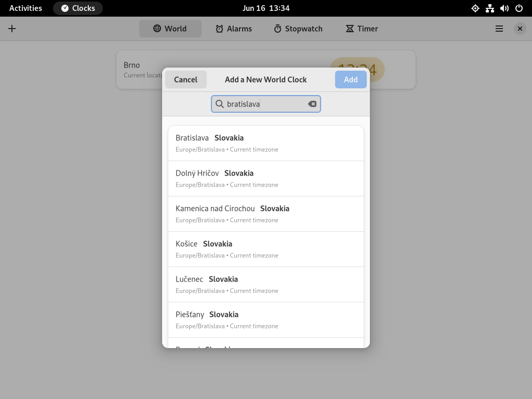Select Košice Slovakia result

pyautogui.click(x=266, y=249)
